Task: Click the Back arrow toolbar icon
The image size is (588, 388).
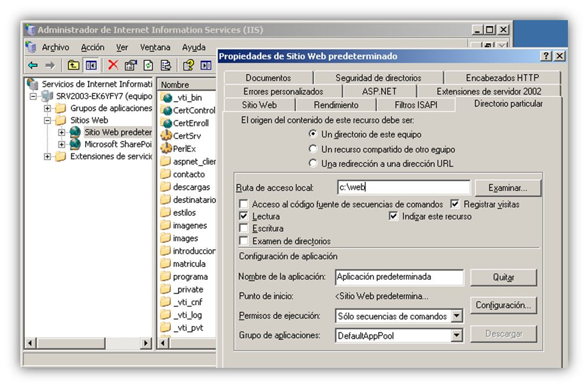Action: pyautogui.click(x=33, y=66)
